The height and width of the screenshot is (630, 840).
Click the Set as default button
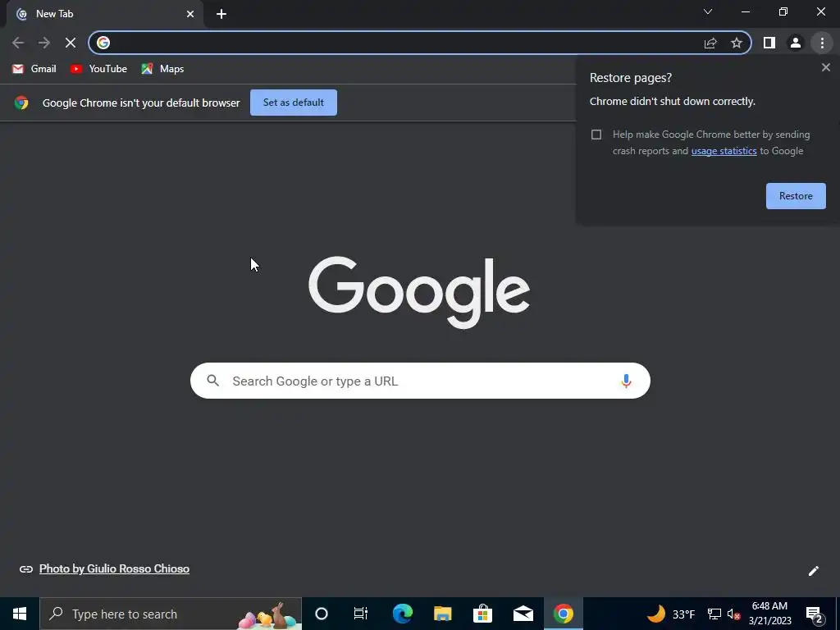[294, 103]
